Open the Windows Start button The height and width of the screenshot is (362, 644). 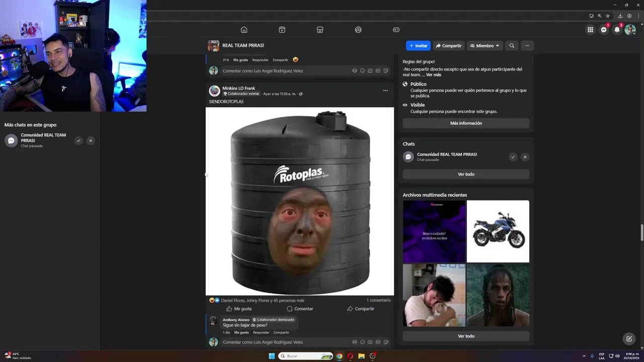[x=272, y=356]
